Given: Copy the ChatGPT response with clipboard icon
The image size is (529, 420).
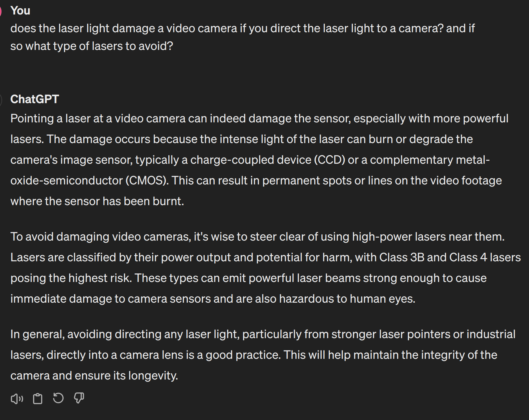Looking at the screenshot, I should 38,399.
